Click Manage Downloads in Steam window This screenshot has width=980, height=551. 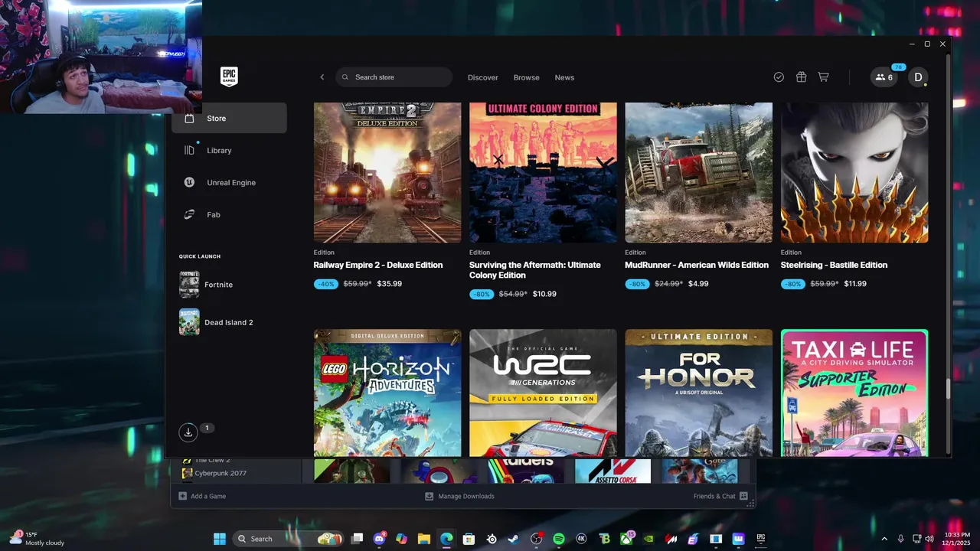(x=460, y=496)
